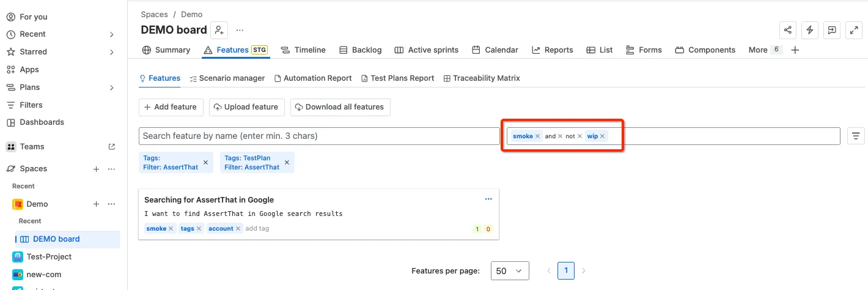Remove the 'tags' tag from the feature card
Image resolution: width=868 pixels, height=290 pixels.
(199, 229)
